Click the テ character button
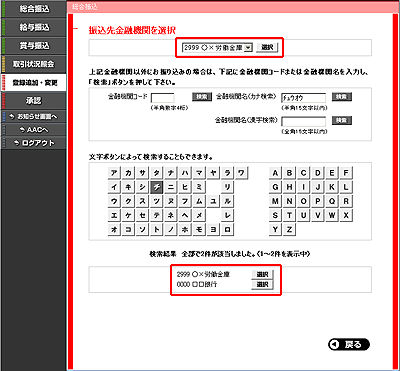Image resolution: width=400 pixels, height=371 pixels. tap(157, 216)
